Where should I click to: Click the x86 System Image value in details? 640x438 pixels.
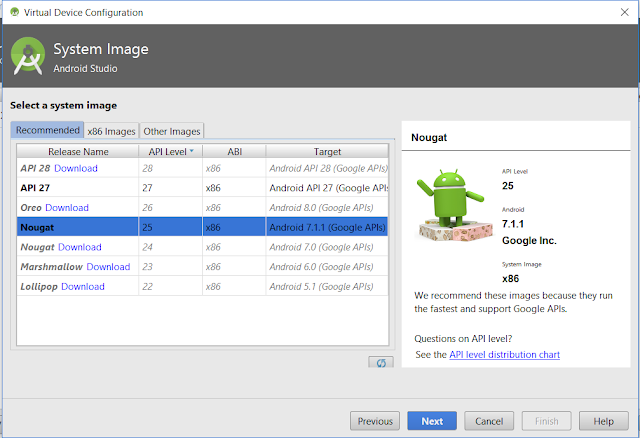tap(511, 279)
